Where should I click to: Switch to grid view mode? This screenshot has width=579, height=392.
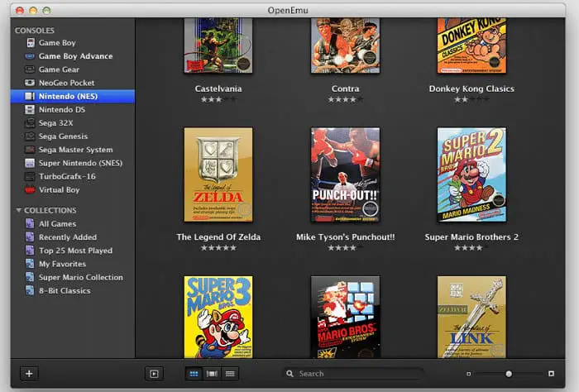(194, 374)
